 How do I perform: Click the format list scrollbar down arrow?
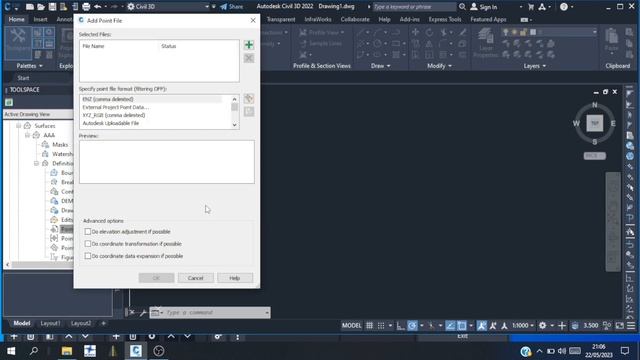(234, 125)
